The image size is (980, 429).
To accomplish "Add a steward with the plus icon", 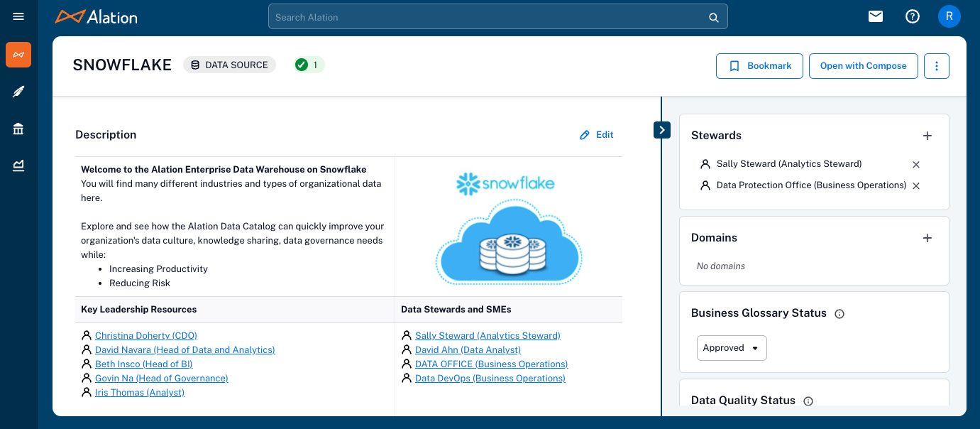I will pos(927,136).
